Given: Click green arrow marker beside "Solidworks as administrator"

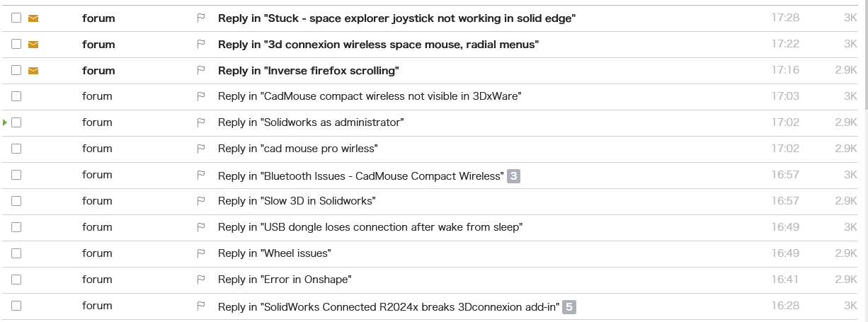Looking at the screenshot, I should click(5, 122).
